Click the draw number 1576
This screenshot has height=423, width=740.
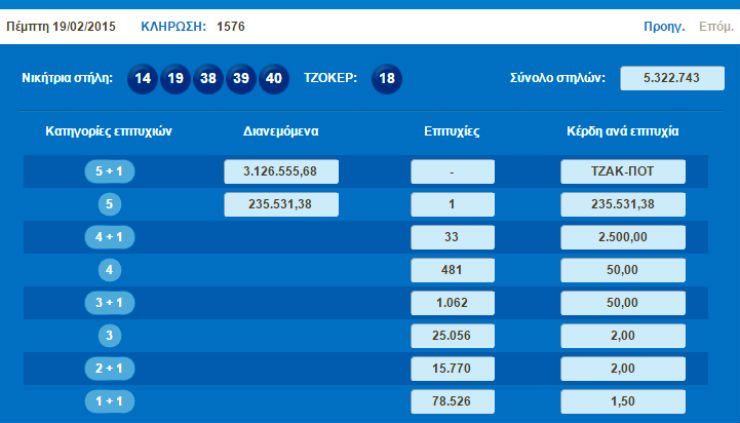click(x=230, y=26)
